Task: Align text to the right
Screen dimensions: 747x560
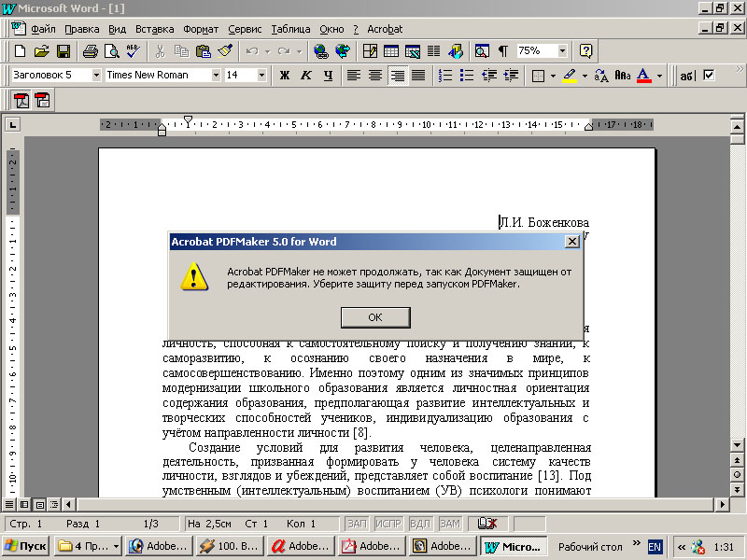Action: pos(398,76)
